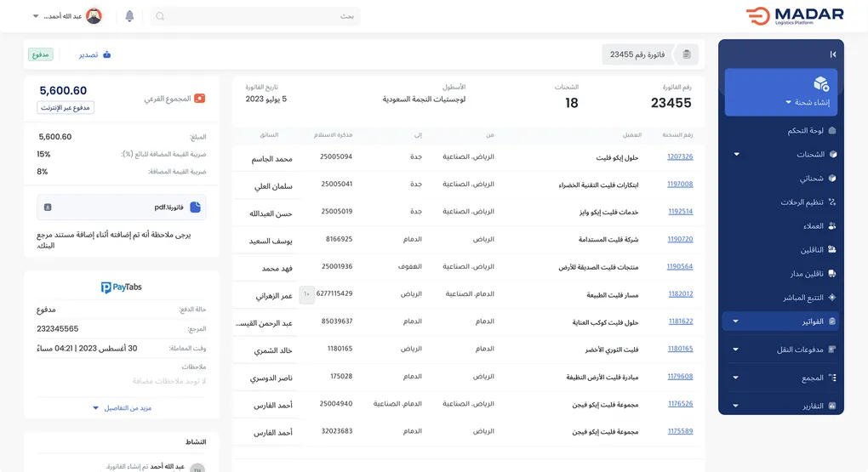The height and width of the screenshot is (472, 868).
Task: Click the user avatar picture
Action: click(x=94, y=16)
